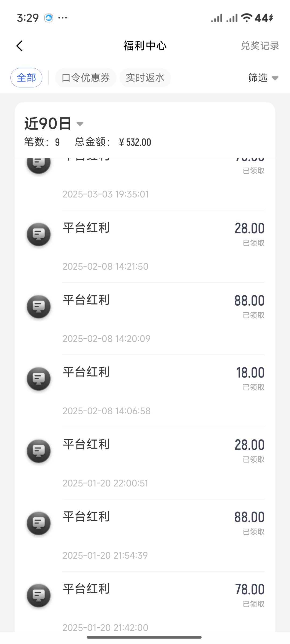Tap icon of 2025-02-08 14:20:09 record
This screenshot has width=290, height=644.
[39, 306]
